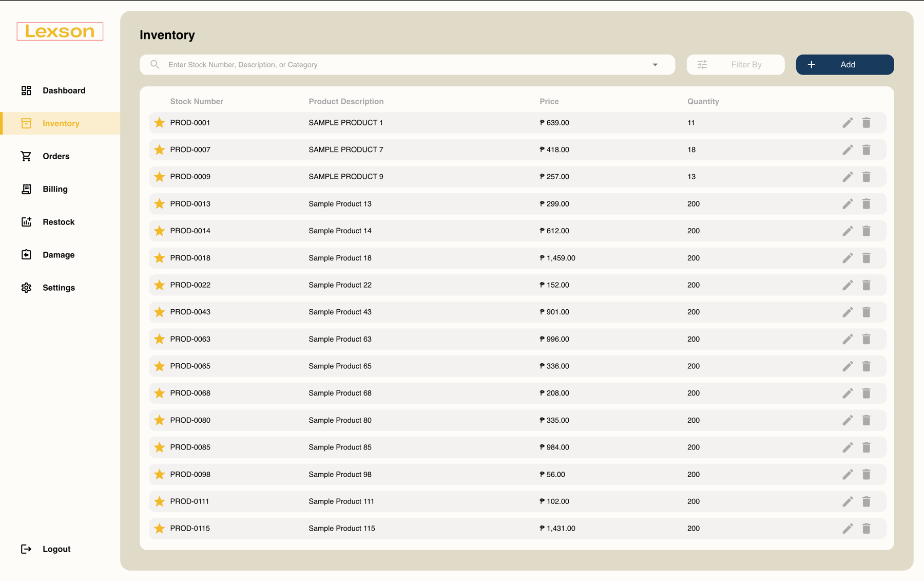
Task: Toggle the star for Sample Product 115
Action: [x=159, y=528]
